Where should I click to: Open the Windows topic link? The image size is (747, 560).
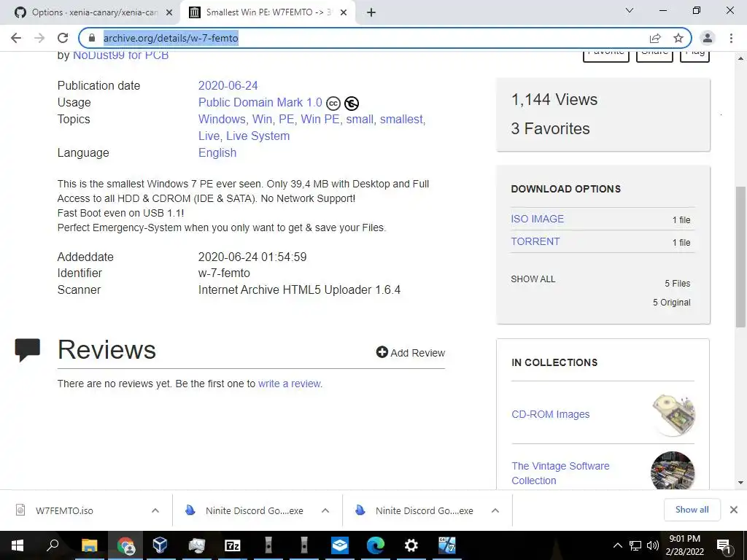(222, 119)
